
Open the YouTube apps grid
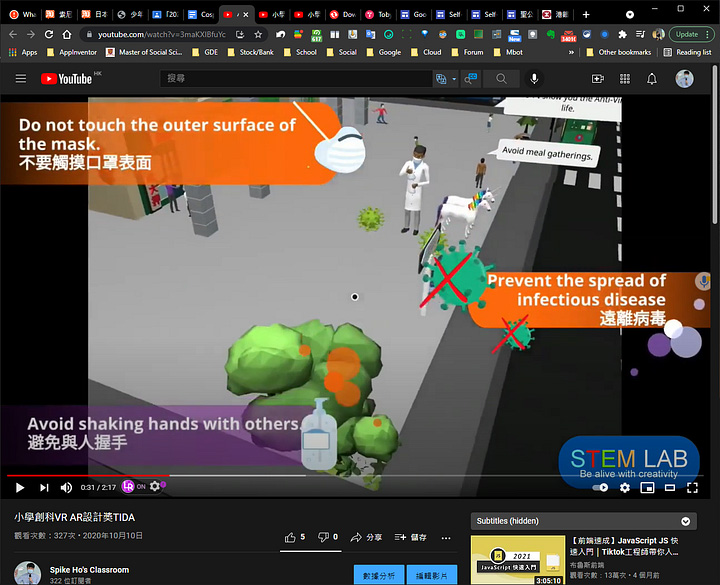[625, 78]
